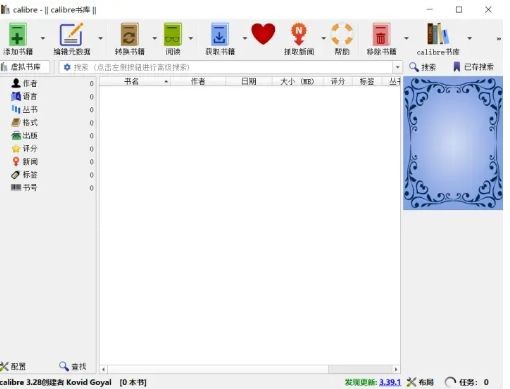Click the red heart donate icon
510x389 pixels.
tap(263, 34)
